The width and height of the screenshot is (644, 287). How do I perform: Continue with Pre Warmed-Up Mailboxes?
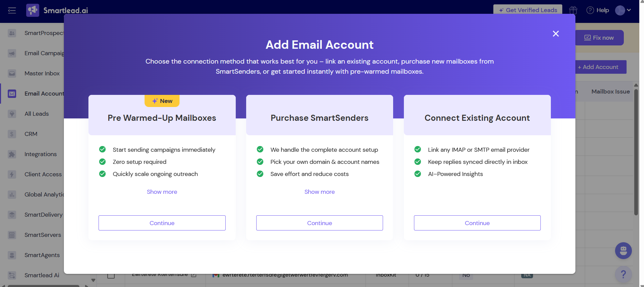pos(162,223)
